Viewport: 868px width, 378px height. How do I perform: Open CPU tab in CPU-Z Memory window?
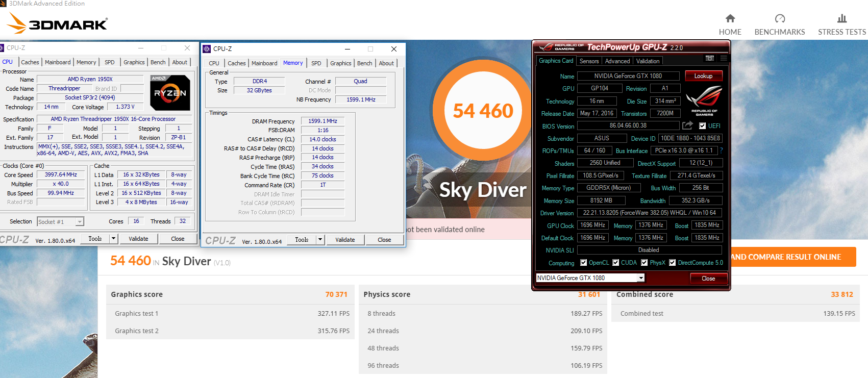pos(214,63)
